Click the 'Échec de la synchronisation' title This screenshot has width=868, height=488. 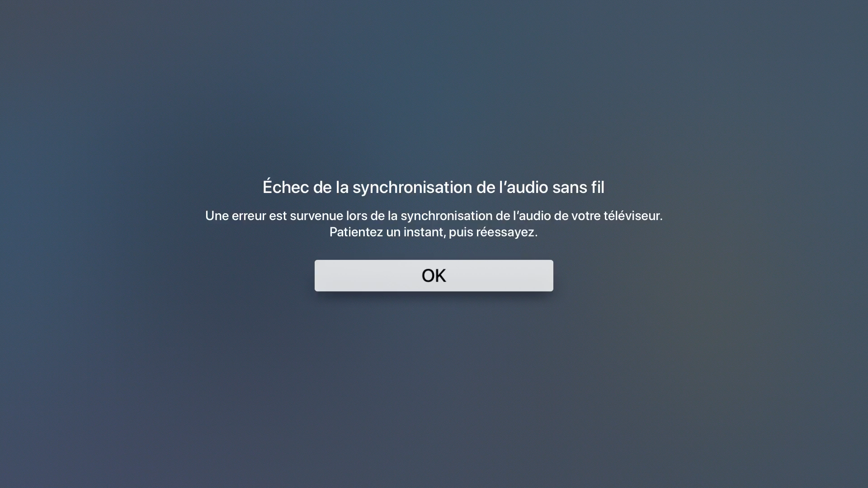(434, 187)
